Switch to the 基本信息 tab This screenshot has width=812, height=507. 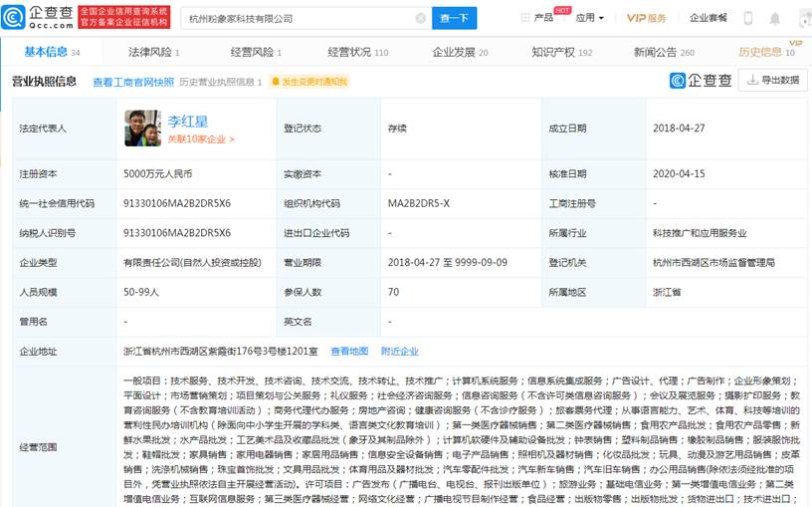tap(52, 52)
